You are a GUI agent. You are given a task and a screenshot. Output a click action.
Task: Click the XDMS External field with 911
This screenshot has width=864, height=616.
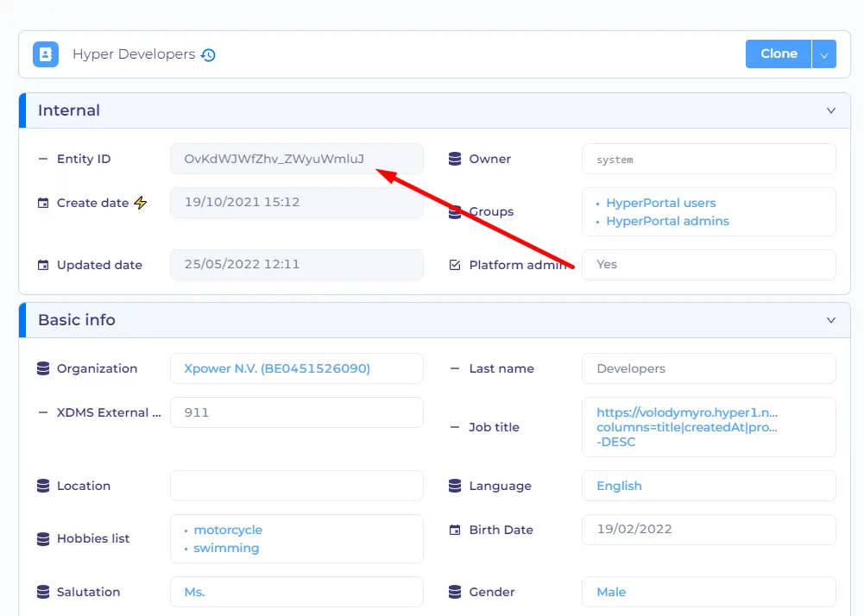coord(297,412)
